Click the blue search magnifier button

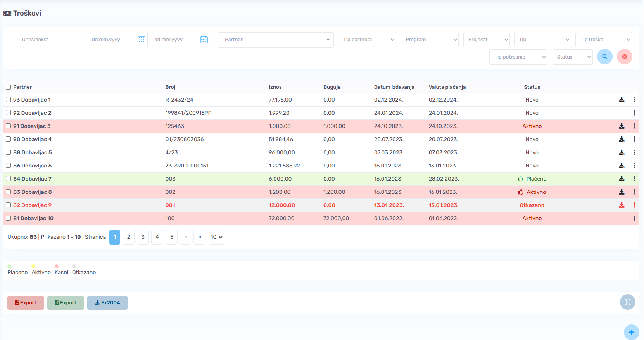(604, 57)
